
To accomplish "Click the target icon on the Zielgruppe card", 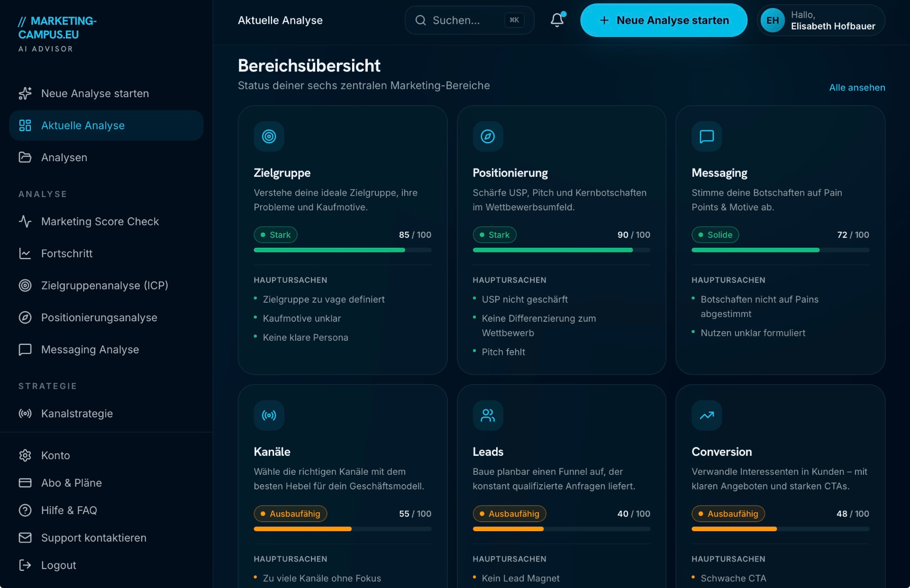I will (269, 136).
